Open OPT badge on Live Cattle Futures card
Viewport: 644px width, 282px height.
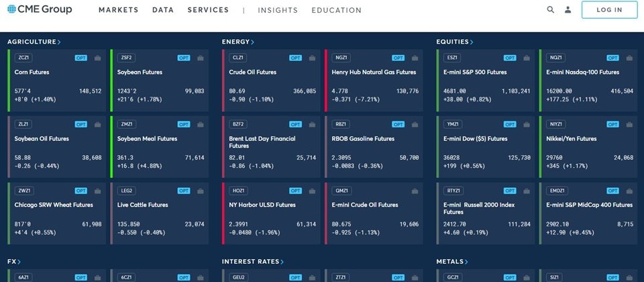point(184,191)
